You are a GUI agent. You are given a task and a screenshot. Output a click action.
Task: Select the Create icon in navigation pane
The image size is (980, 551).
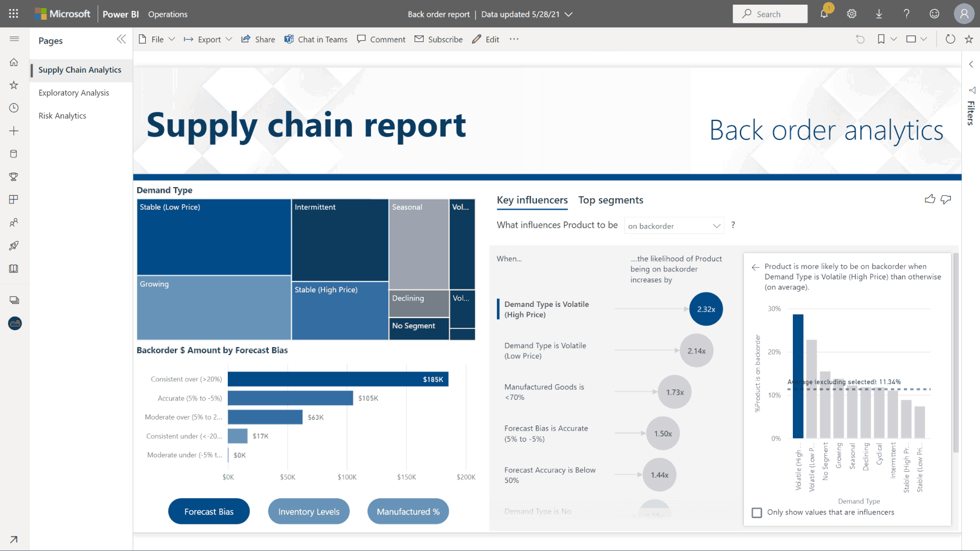coord(14,131)
